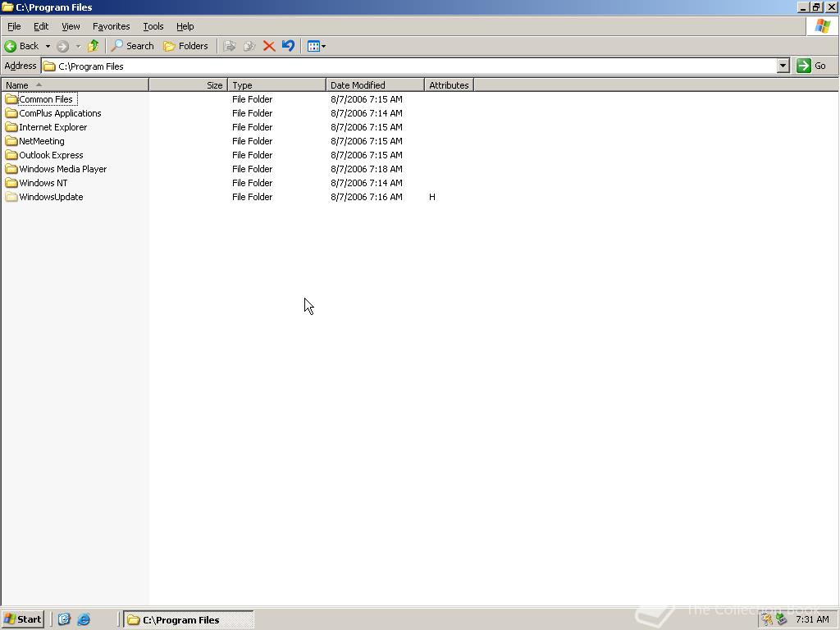Go up one folder level
Screen dimensions: 840x630
coord(94,46)
